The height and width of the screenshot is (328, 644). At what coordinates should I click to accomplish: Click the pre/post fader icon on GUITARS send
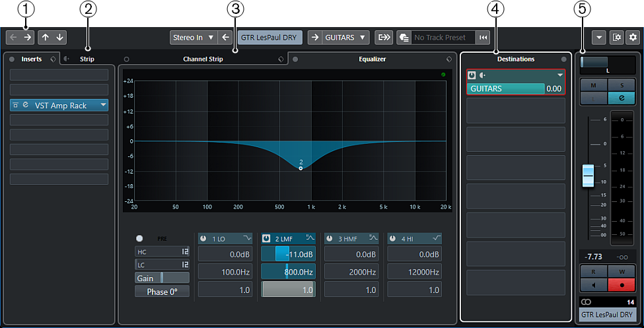[483, 75]
